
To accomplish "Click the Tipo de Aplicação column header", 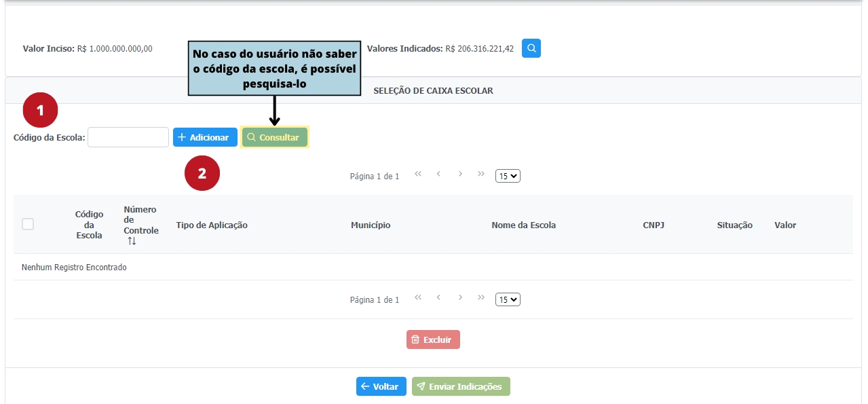I will 212,225.
